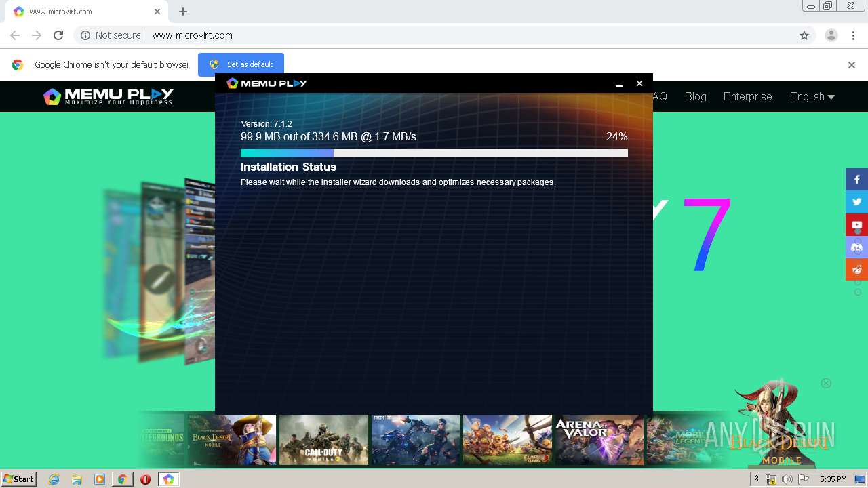Switch to MEmu installer taskbar item
This screenshot has height=488, width=868.
click(168, 479)
